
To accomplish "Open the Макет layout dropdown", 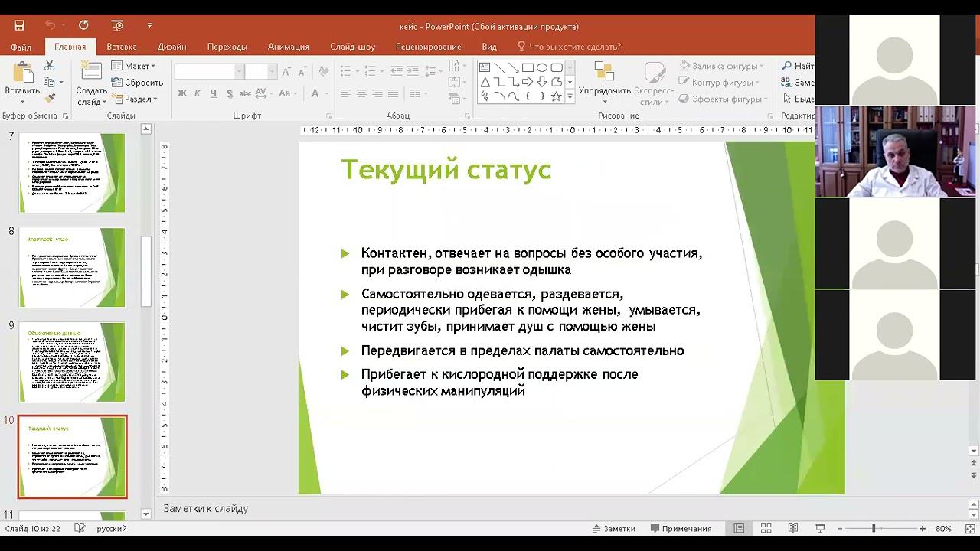I will [133, 66].
